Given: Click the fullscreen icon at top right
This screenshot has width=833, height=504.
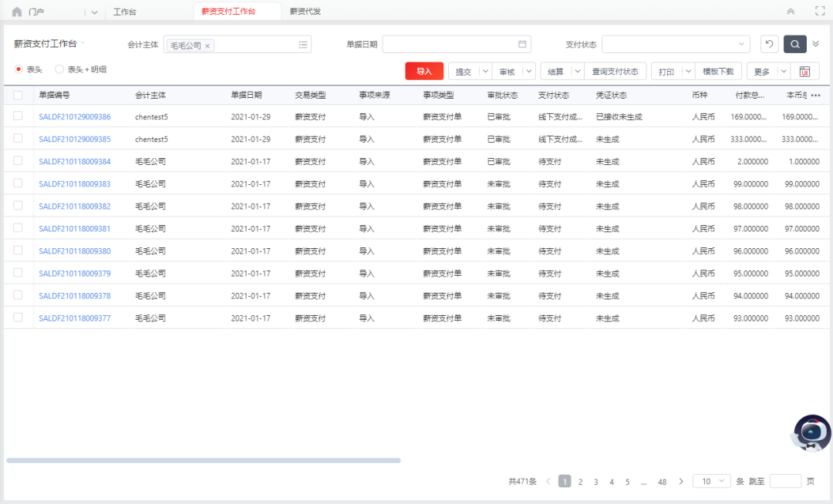Looking at the screenshot, I should pyautogui.click(x=819, y=11).
